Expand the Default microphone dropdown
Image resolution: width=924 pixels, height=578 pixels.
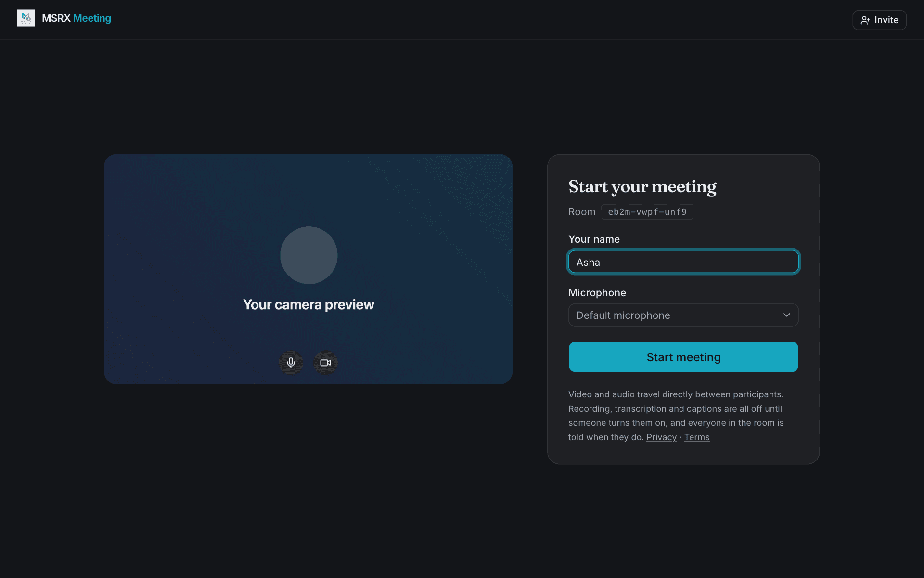pyautogui.click(x=683, y=315)
